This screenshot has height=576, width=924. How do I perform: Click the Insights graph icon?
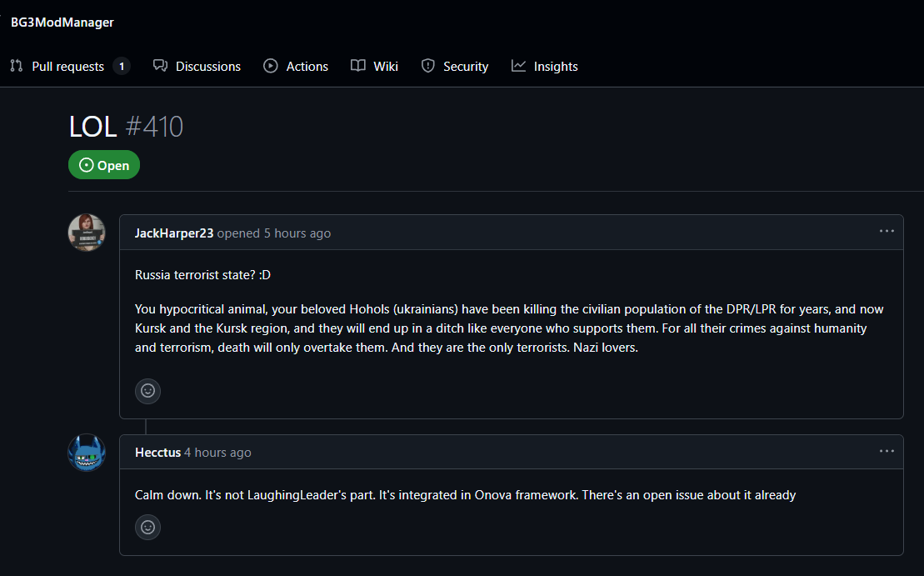click(x=518, y=66)
